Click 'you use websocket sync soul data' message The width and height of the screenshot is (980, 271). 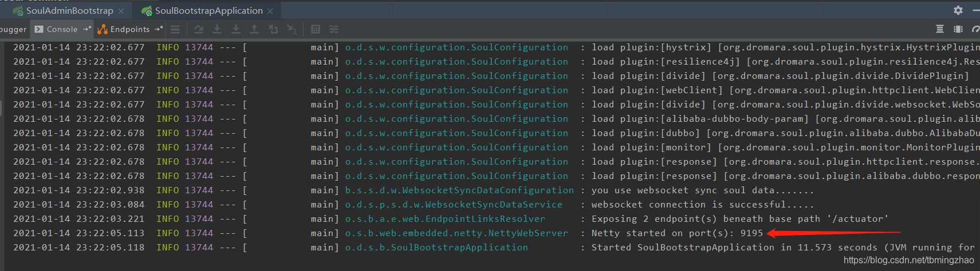point(703,190)
